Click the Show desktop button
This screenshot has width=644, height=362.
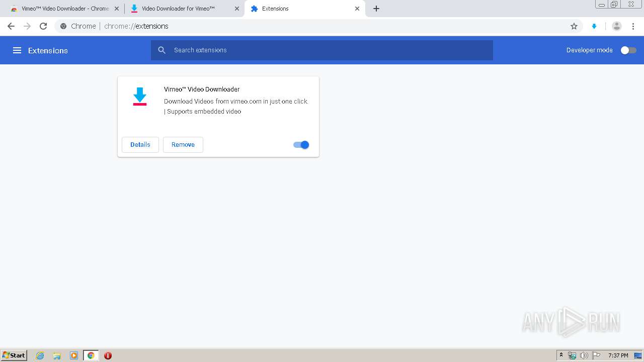pyautogui.click(x=638, y=355)
